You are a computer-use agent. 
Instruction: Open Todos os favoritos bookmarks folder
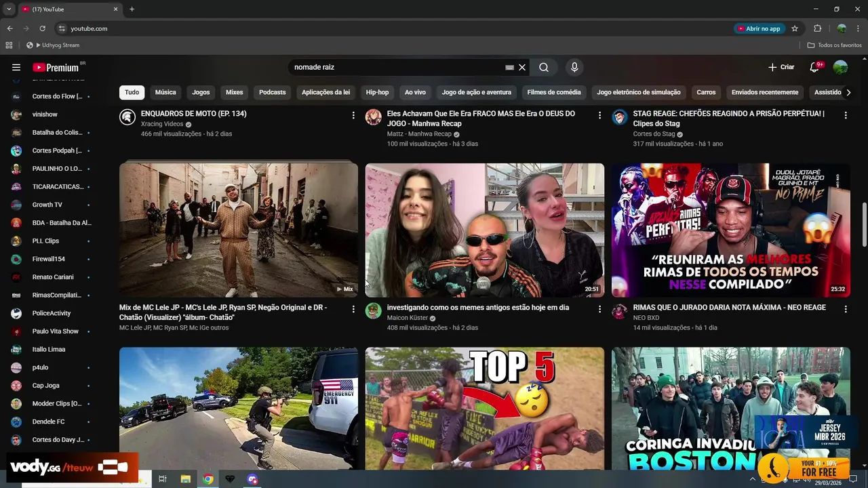(x=835, y=45)
